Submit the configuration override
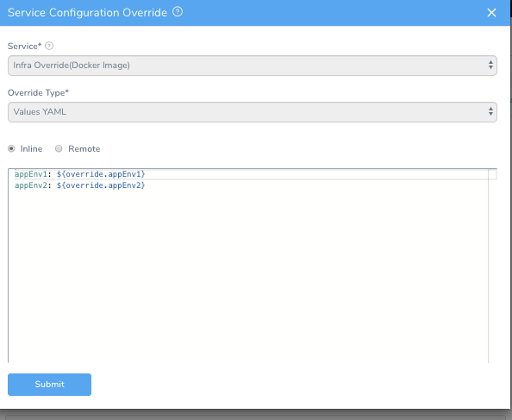Screen dimensions: 512x420 pos(50,385)
